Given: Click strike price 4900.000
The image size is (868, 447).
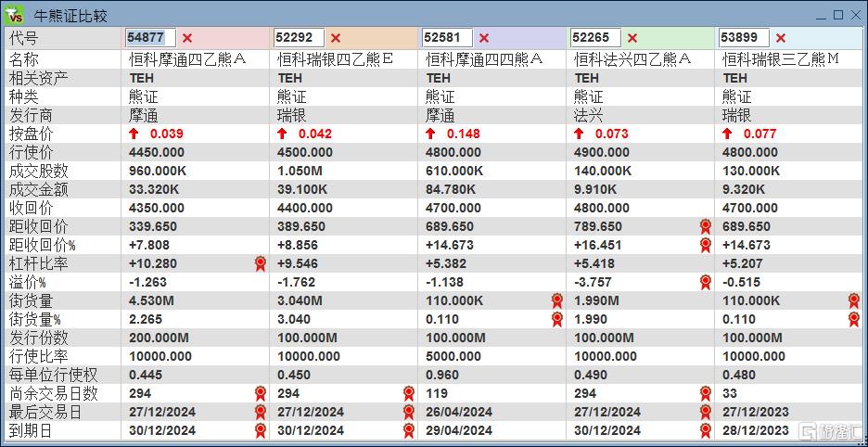Looking at the screenshot, I should [x=602, y=152].
